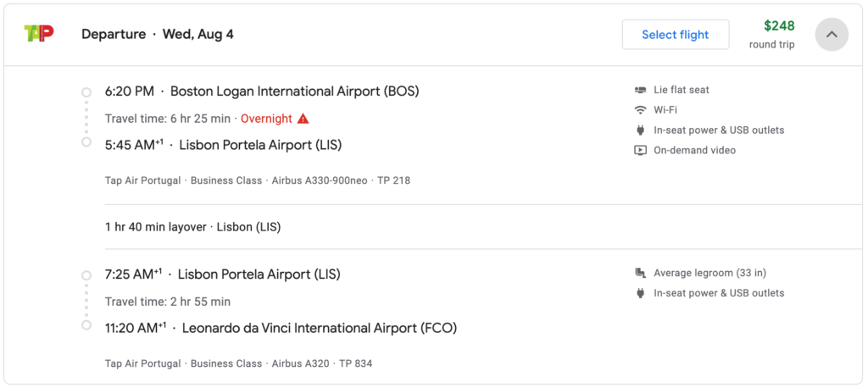The height and width of the screenshot is (388, 868).
Task: Click Boston Logan International Airport departure row
Action: 262,91
